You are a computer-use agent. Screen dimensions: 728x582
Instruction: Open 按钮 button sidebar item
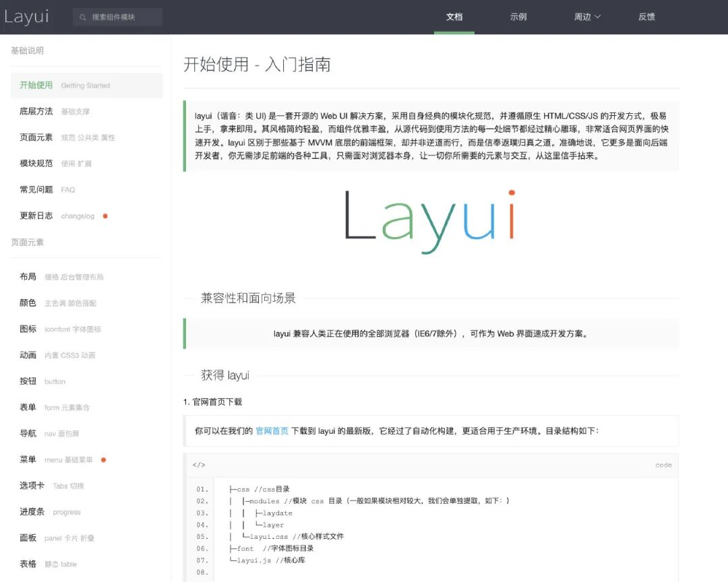coord(86,381)
